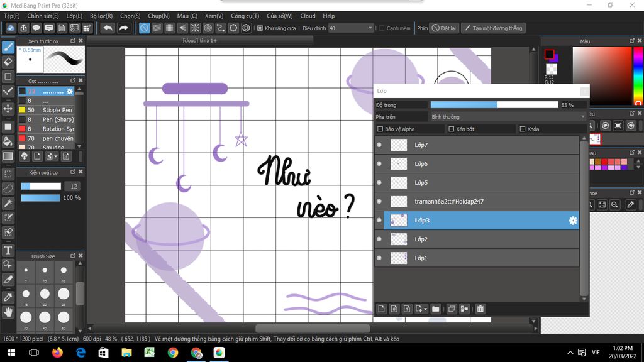Image resolution: width=644 pixels, height=362 pixels.
Task: Enable concentric circle snap guide
Action: coord(208,28)
